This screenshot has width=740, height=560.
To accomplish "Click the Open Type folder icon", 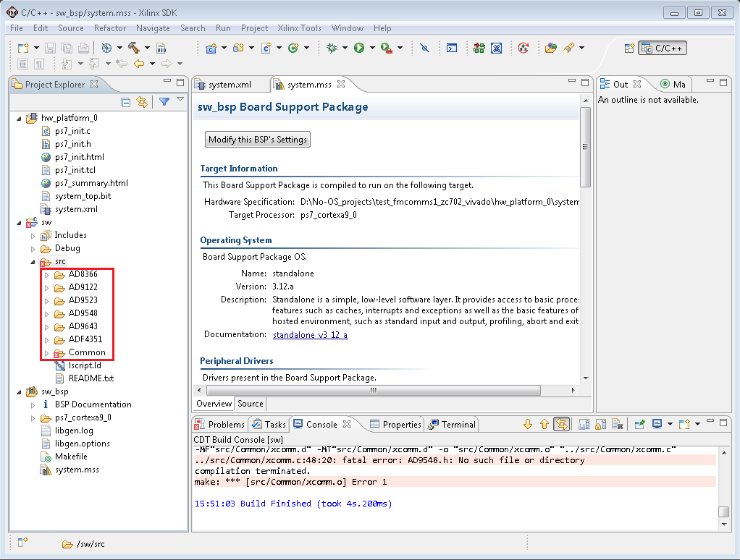I will pyautogui.click(x=551, y=48).
